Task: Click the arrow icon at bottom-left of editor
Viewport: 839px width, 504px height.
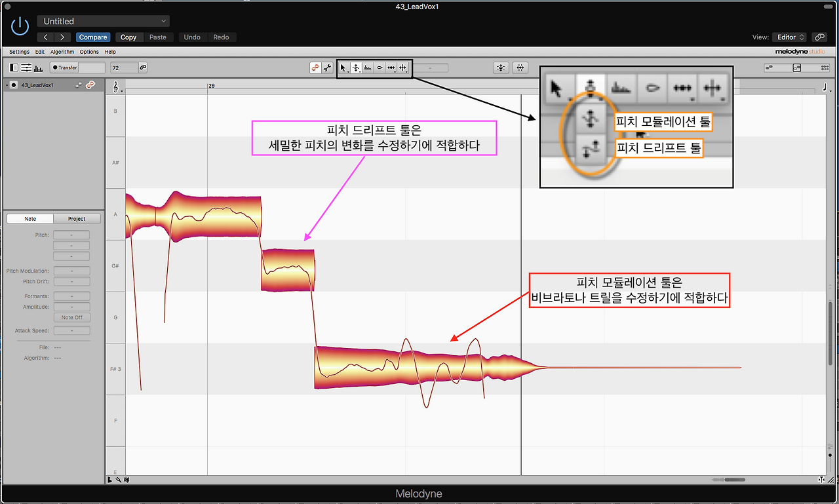Action: [109, 480]
